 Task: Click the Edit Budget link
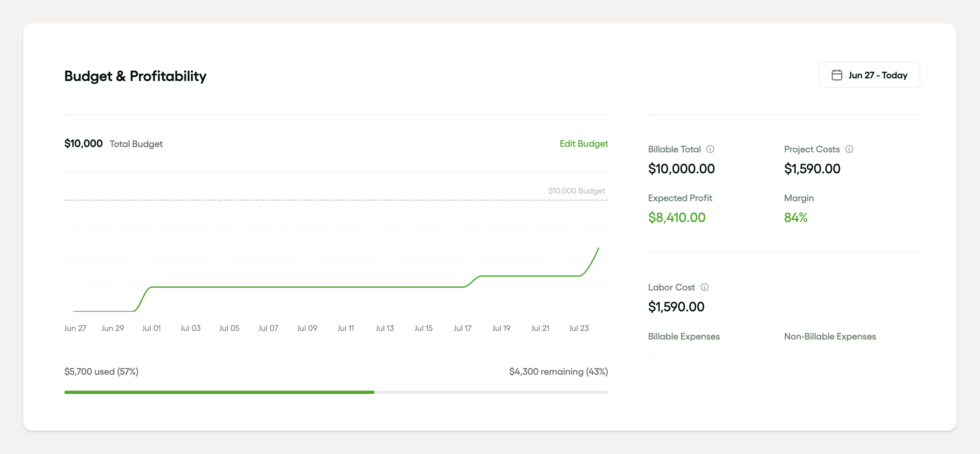(x=583, y=143)
